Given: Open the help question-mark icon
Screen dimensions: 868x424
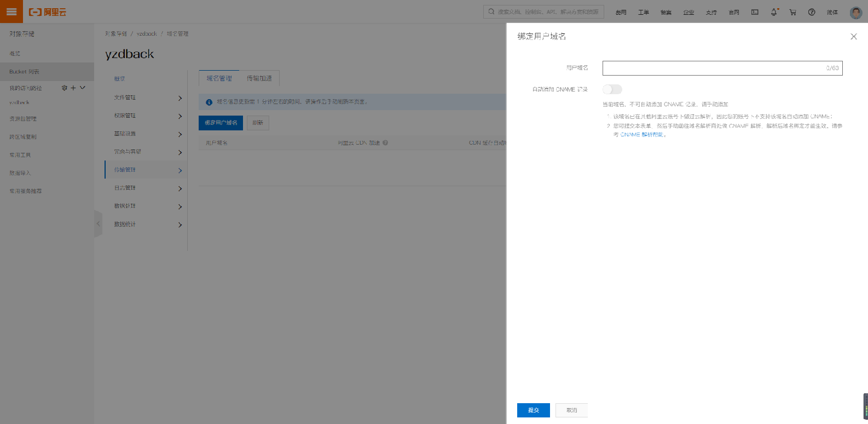Looking at the screenshot, I should tap(812, 12).
